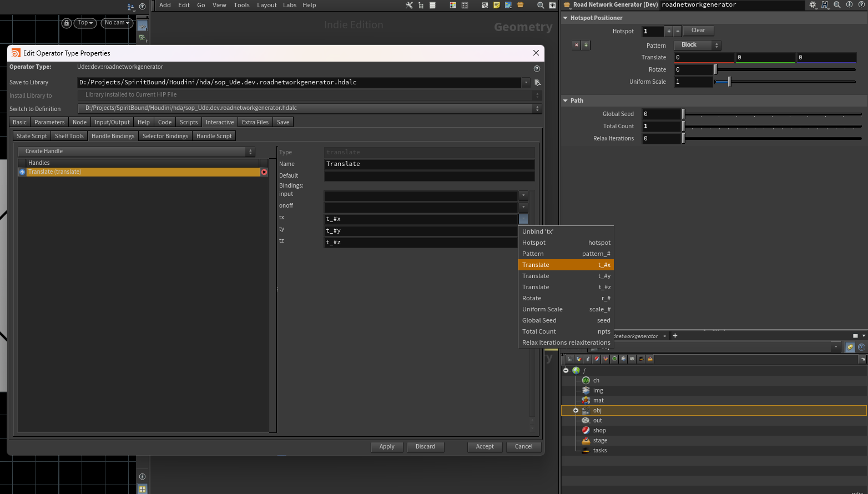868x494 pixels.
Task: Click the shop filter icon in tree toolbar
Action: [x=597, y=359]
